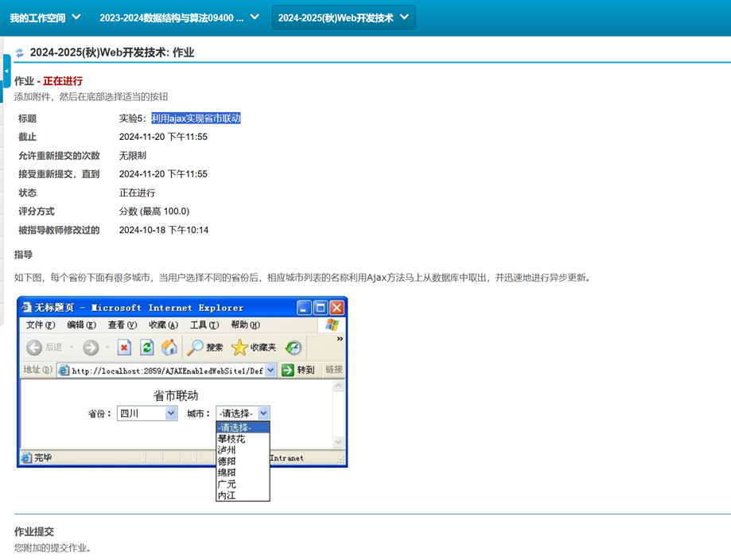The height and width of the screenshot is (560, 731).
Task: Click the IE Forward arrow icon
Action: pos(91,348)
